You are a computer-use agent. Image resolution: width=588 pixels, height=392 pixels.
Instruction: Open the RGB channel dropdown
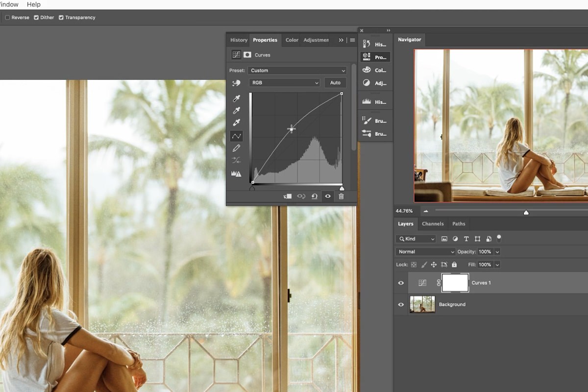tap(284, 83)
